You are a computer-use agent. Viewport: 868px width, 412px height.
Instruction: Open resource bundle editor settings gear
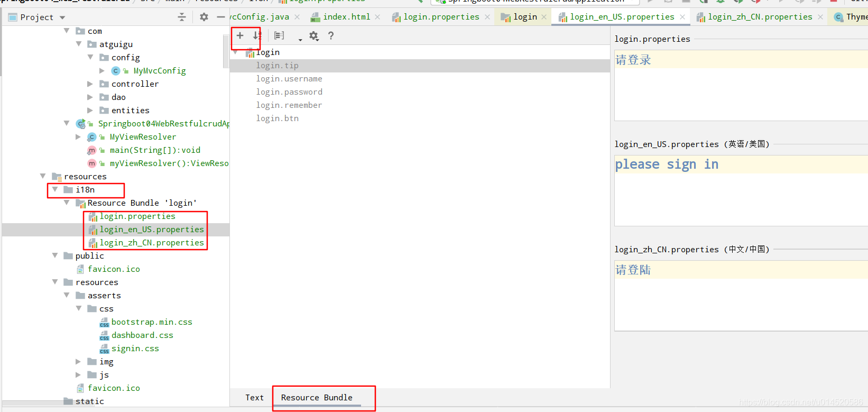[x=314, y=35]
